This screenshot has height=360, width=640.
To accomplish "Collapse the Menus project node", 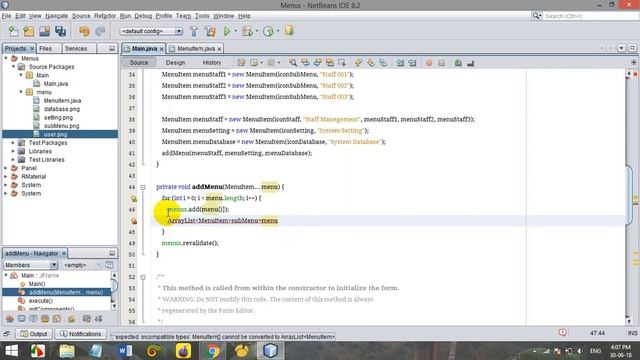I will click(6, 58).
